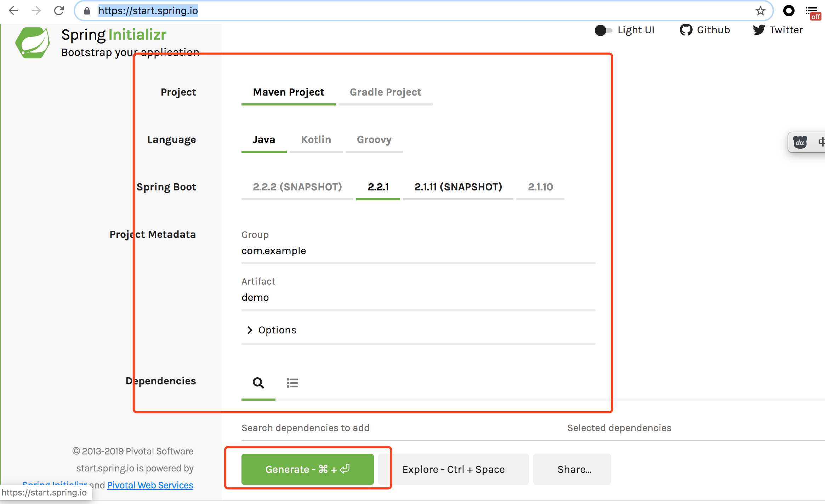This screenshot has height=504, width=825.
Task: Open the Share... button
Action: [x=572, y=469]
